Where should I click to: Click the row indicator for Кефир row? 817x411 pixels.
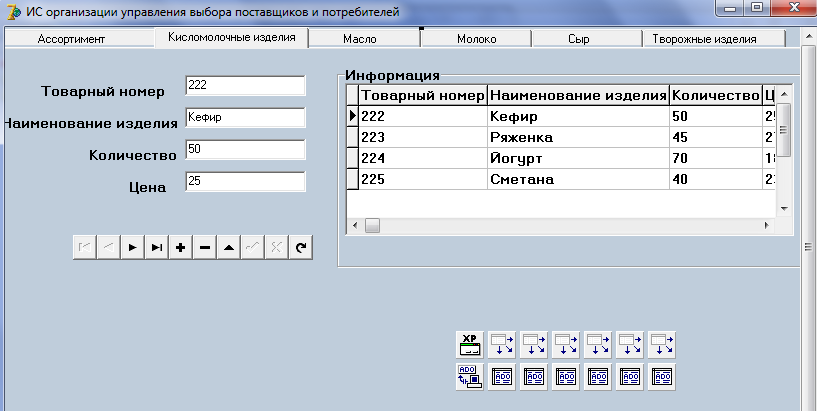pyautogui.click(x=353, y=116)
